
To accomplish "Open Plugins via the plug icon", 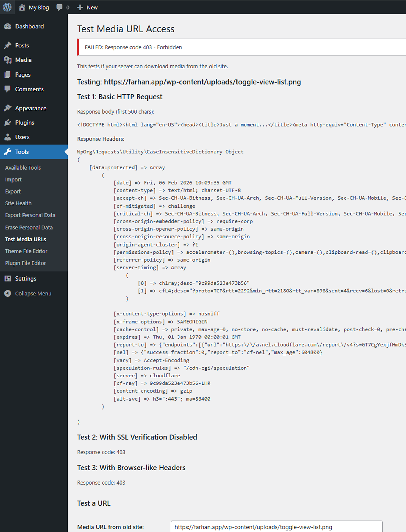I will tap(8, 123).
